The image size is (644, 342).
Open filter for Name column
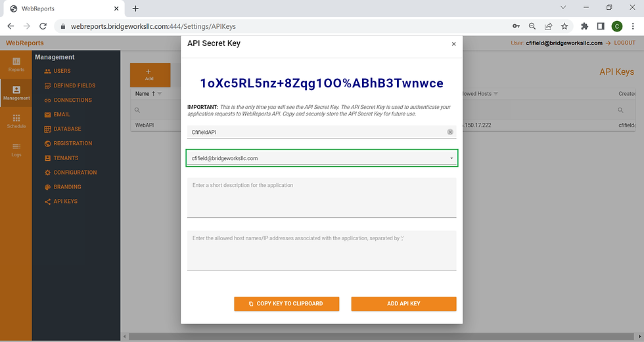click(x=160, y=94)
